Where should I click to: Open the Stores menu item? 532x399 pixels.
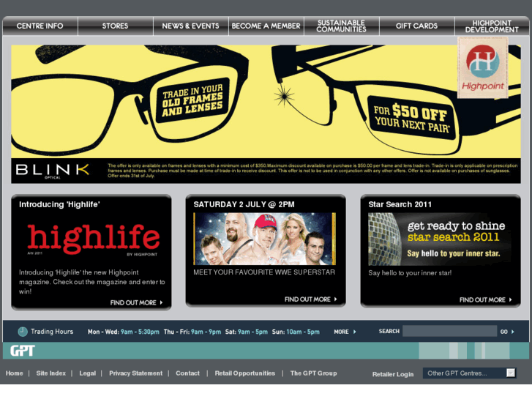tap(116, 26)
